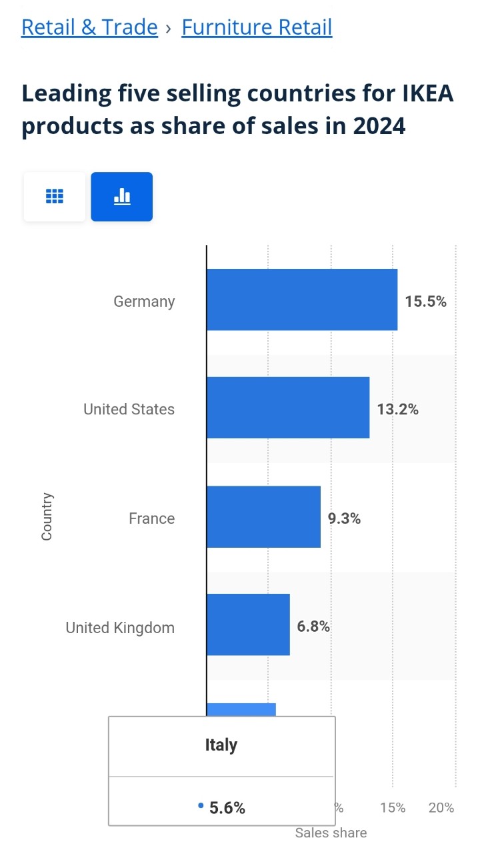Select the United Kingdom bar
The image size is (504, 852).
coord(248,624)
